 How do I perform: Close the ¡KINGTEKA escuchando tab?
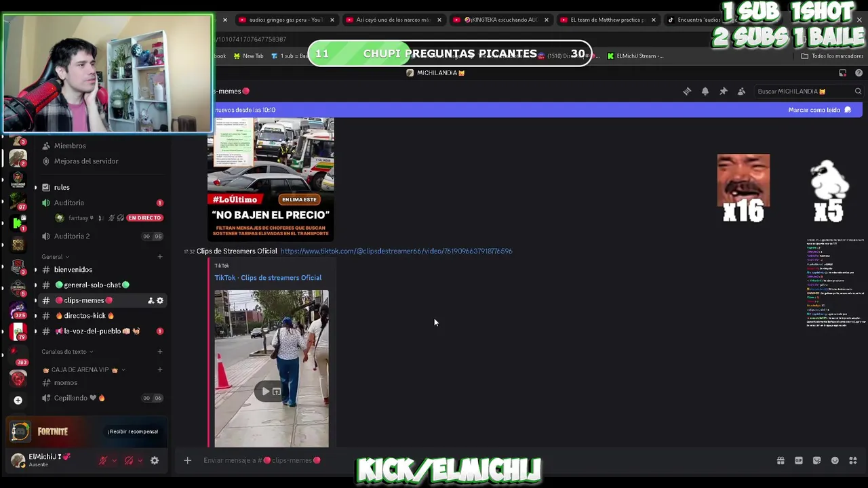click(547, 20)
